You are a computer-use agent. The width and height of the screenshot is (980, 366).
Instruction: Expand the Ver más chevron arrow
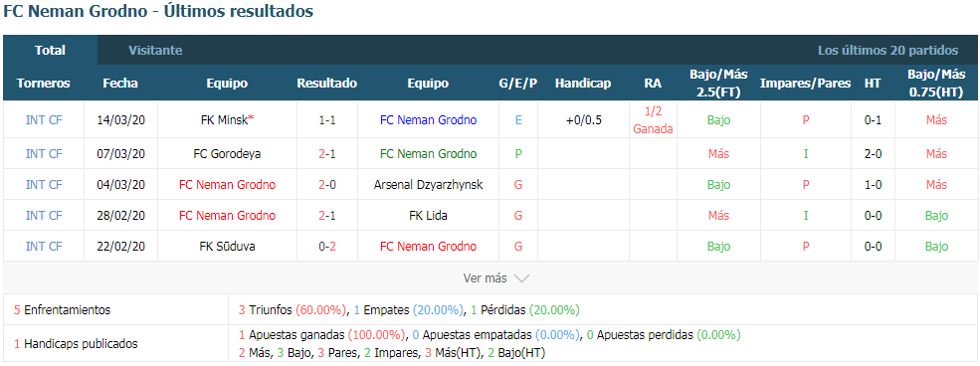(x=521, y=278)
